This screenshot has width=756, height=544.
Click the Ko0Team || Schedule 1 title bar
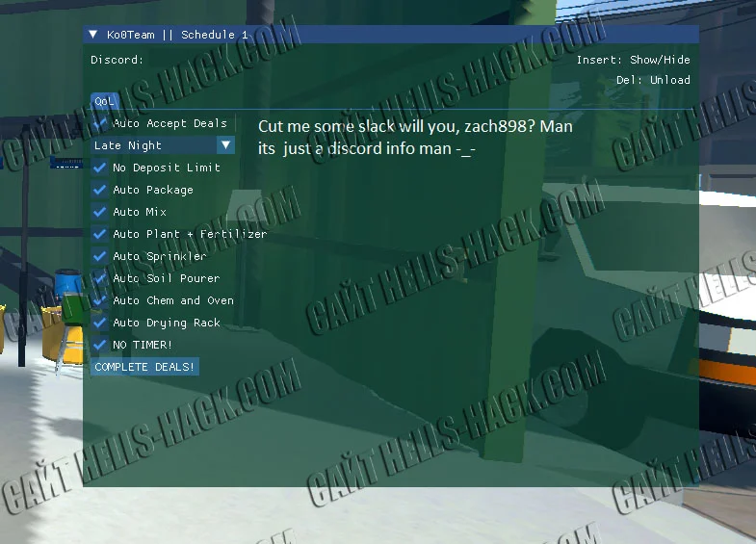pyautogui.click(x=391, y=35)
